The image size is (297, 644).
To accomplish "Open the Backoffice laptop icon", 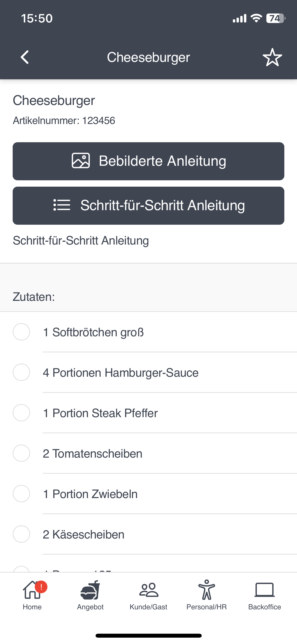I will pos(265,590).
